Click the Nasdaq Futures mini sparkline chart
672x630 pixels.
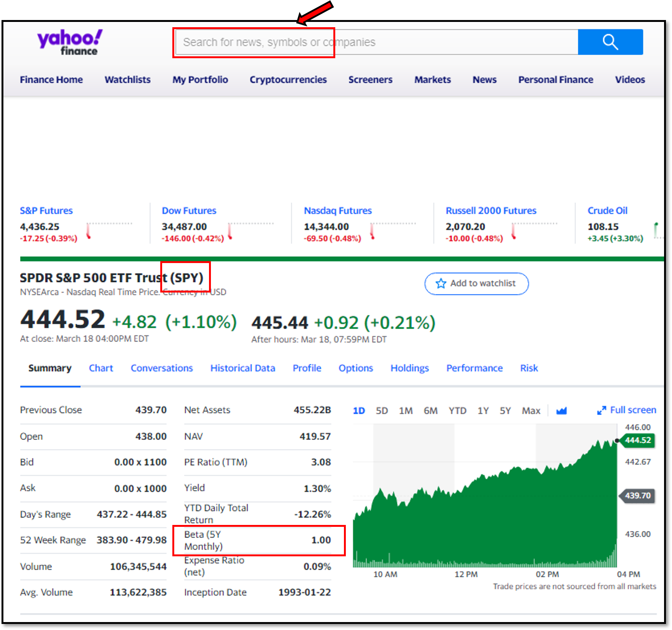[393, 231]
